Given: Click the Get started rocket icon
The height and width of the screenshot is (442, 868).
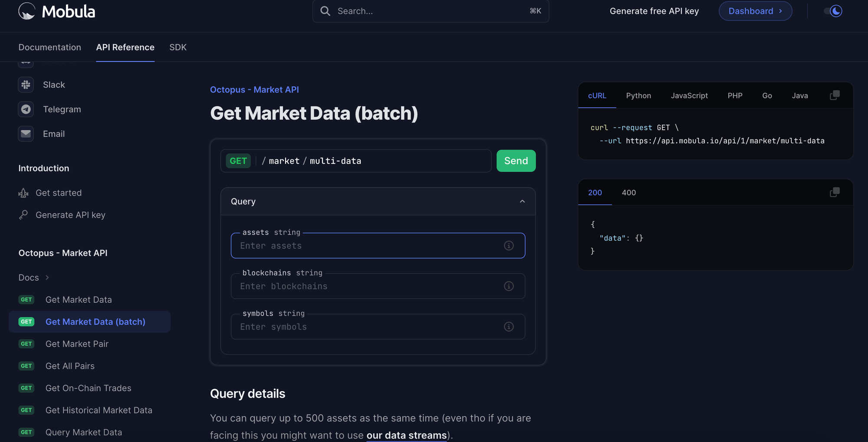Looking at the screenshot, I should 23,193.
